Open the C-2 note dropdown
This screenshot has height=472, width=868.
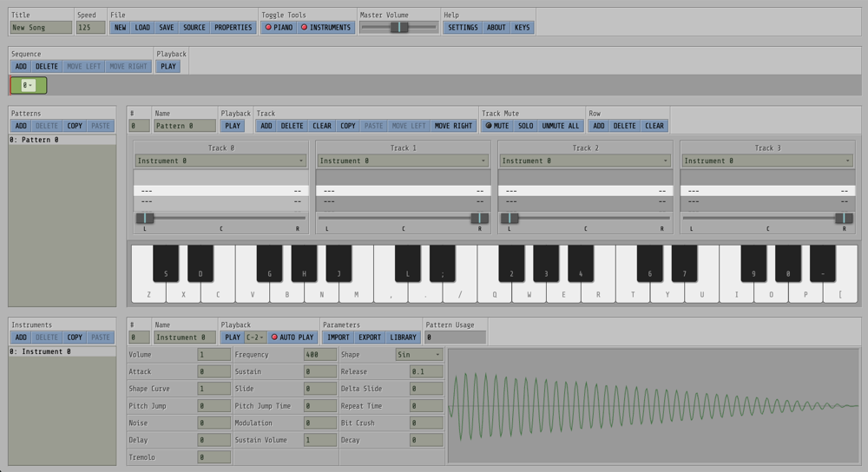click(255, 337)
